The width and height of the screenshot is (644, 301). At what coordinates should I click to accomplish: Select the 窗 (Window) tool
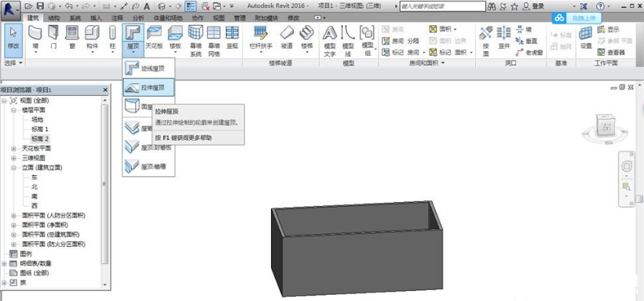click(72, 38)
